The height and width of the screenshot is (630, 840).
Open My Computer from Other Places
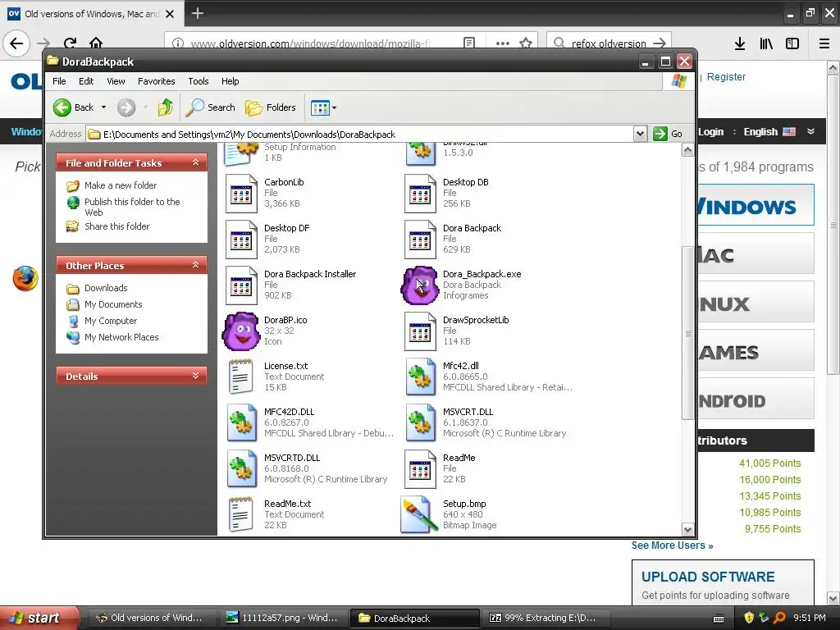[x=111, y=321]
